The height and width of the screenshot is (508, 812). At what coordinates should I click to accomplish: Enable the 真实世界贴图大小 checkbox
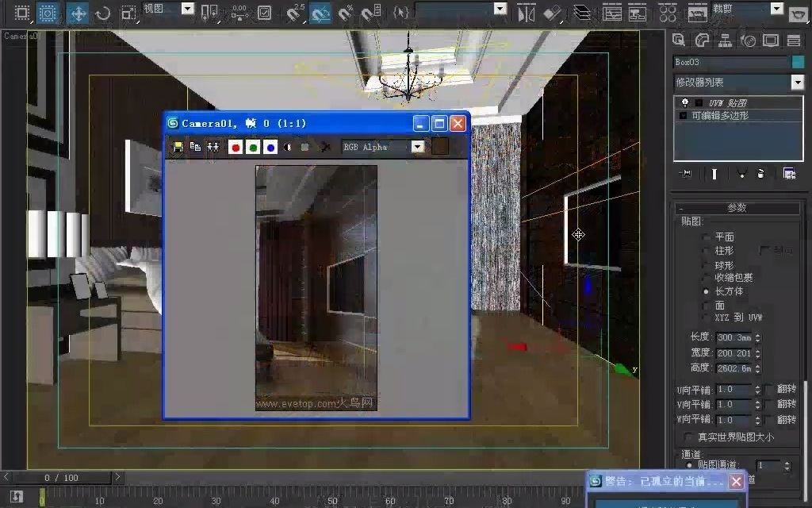pos(688,437)
